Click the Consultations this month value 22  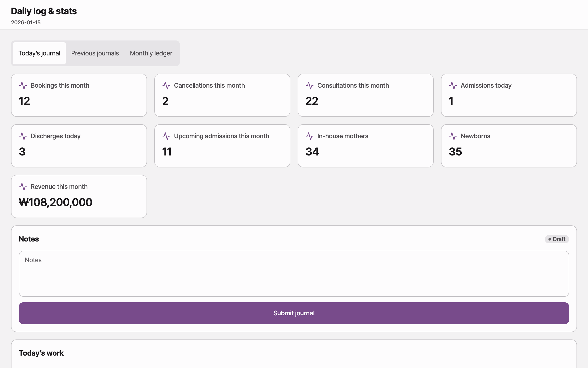(312, 101)
